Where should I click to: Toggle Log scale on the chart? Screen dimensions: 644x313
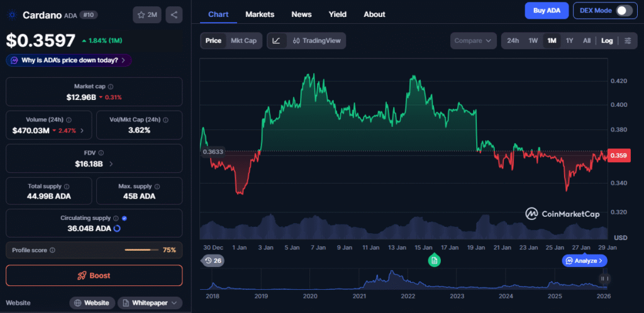point(607,41)
